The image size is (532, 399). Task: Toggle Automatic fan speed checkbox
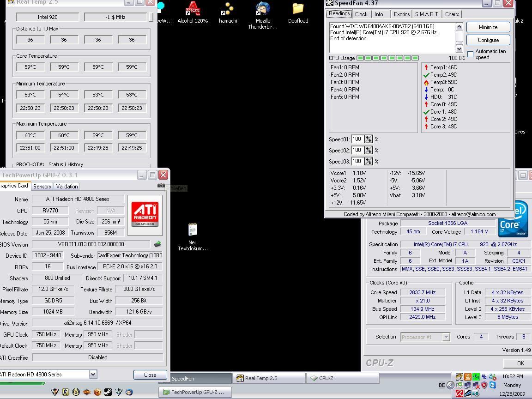(470, 54)
